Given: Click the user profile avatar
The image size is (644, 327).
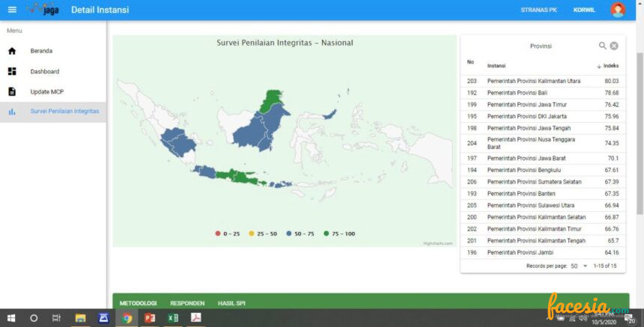Looking at the screenshot, I should tap(618, 10).
